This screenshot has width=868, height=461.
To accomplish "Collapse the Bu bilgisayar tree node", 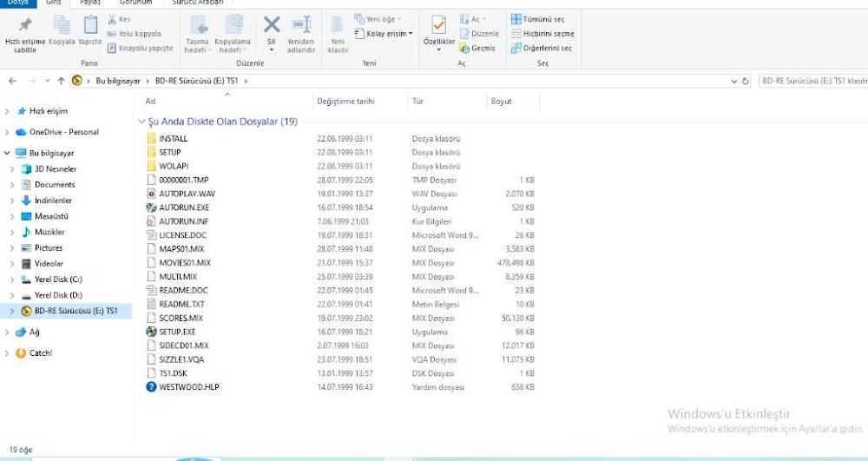I will click(7, 153).
